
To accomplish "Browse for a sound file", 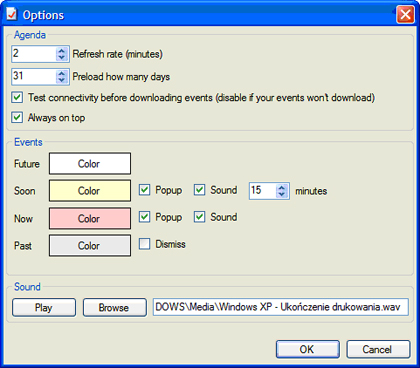I will click(x=115, y=307).
